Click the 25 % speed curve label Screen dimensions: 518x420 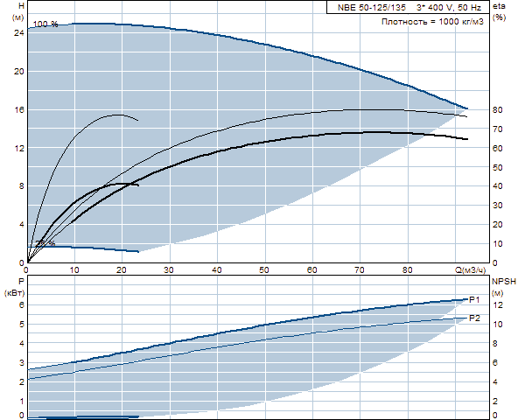45,243
